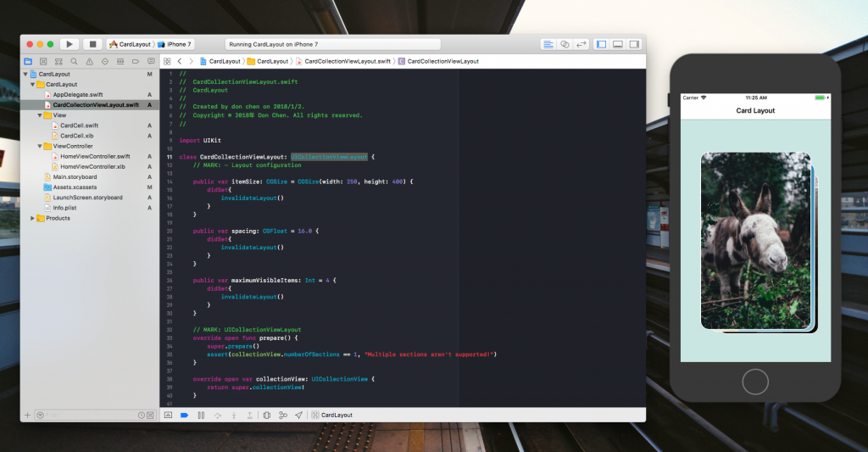This screenshot has height=452, width=868.
Task: Open the CardLayout scheme selector
Action: pos(131,44)
